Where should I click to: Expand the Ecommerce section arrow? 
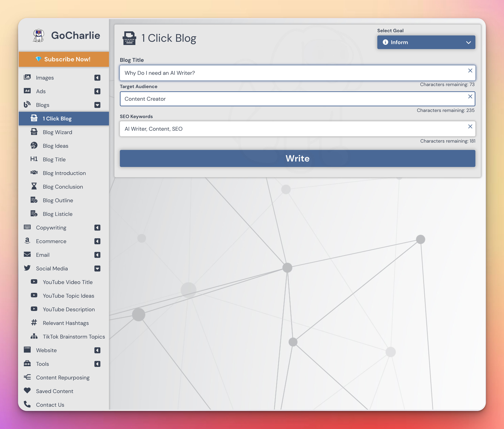pos(97,241)
